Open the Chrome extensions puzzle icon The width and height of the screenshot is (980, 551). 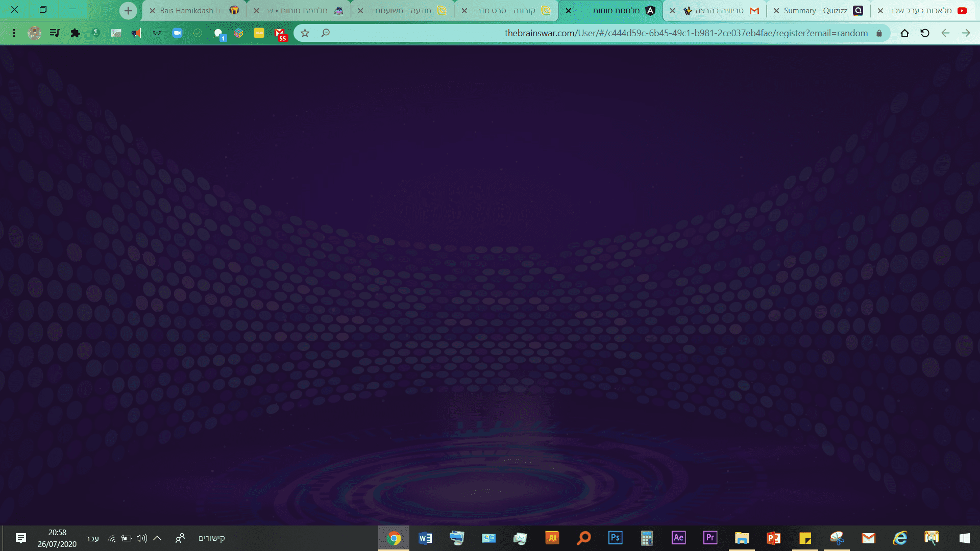coord(75,33)
